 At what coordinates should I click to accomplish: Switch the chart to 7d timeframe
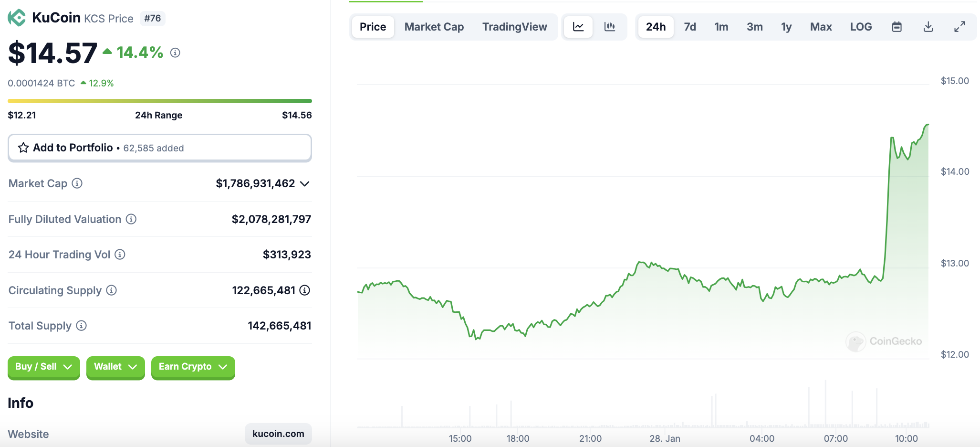(x=690, y=27)
